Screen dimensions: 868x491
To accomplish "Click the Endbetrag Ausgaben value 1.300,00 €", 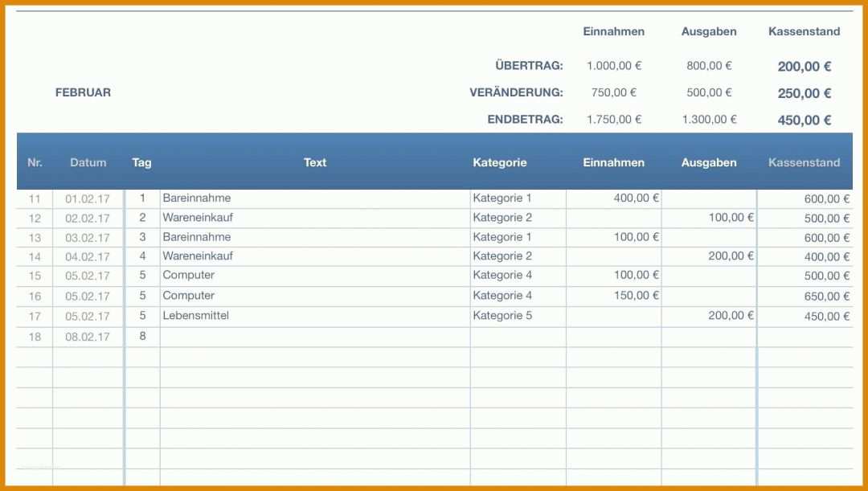I will [709, 119].
